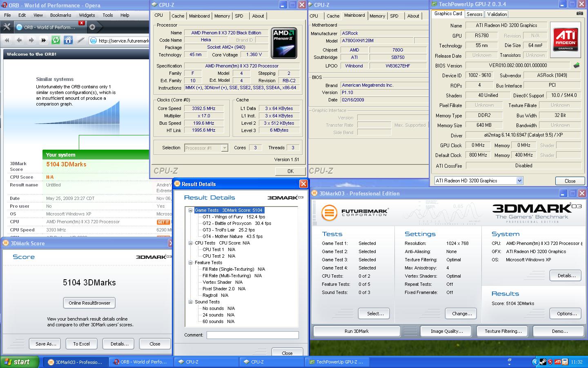Click Change... under Settings

coord(462,314)
